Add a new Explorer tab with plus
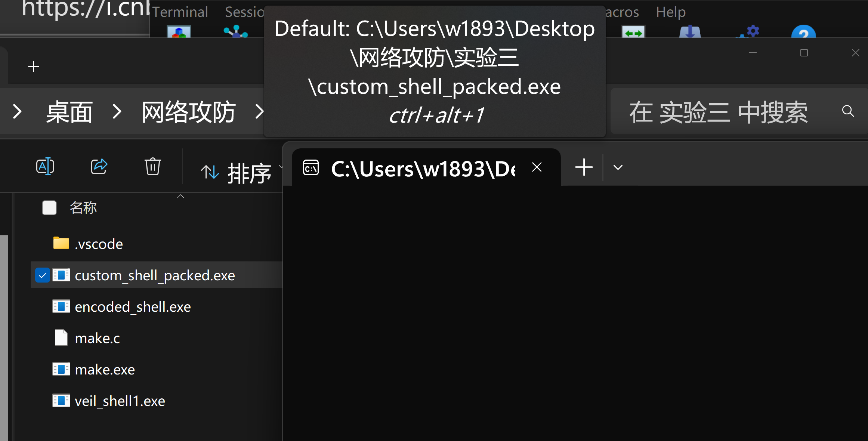Screen dimensions: 868x441 click(34, 67)
